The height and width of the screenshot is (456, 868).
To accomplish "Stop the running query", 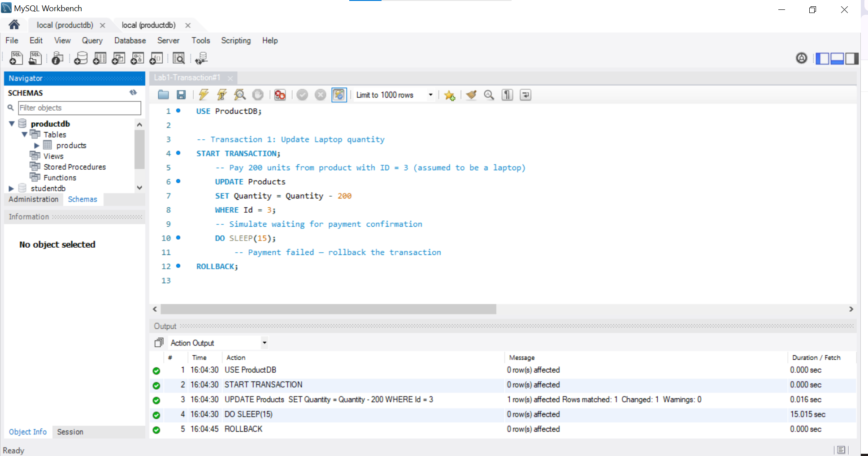I will click(x=258, y=95).
